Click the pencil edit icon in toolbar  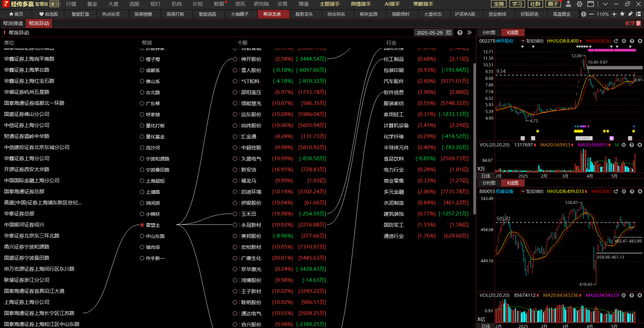tap(631, 14)
